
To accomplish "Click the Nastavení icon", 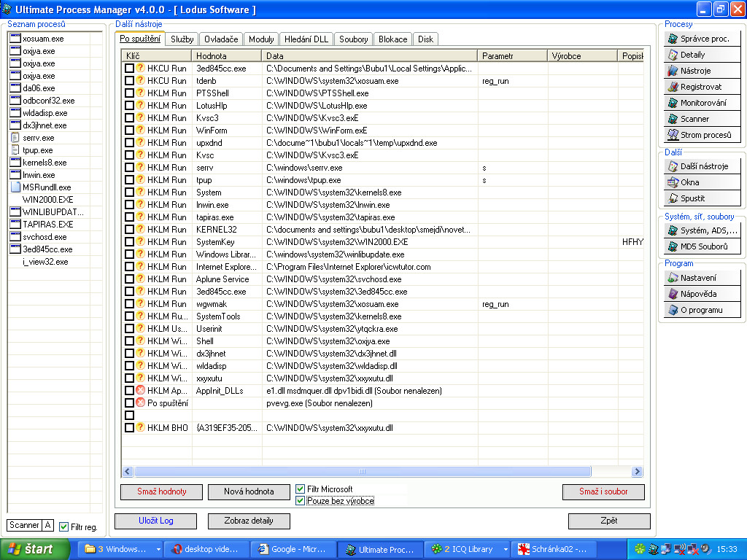I will tap(672, 278).
